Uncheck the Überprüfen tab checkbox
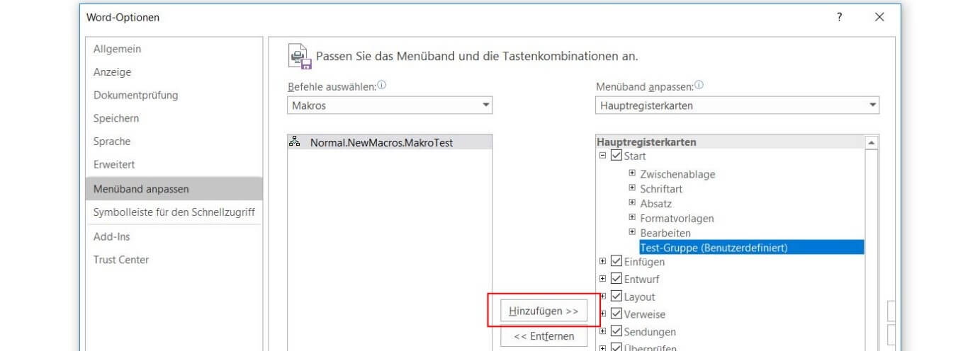Viewport: 980px width, 351px height. coord(616,347)
